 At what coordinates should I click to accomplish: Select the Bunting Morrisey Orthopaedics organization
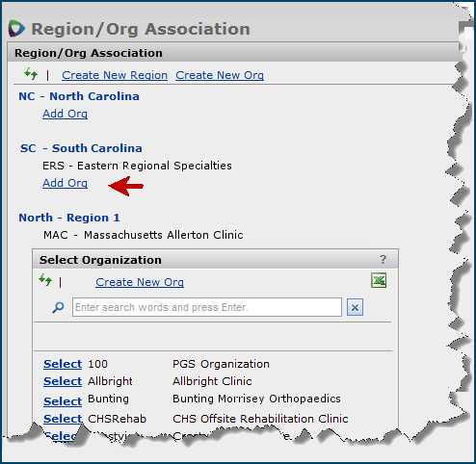(x=63, y=401)
